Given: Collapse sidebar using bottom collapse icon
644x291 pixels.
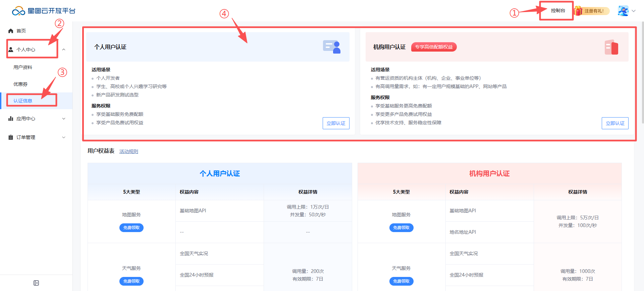Looking at the screenshot, I should pos(36,283).
